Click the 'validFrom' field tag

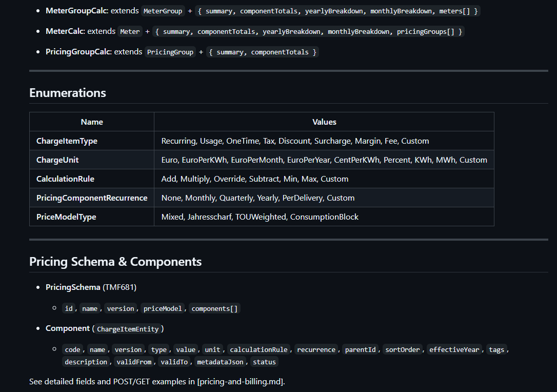[x=134, y=362]
